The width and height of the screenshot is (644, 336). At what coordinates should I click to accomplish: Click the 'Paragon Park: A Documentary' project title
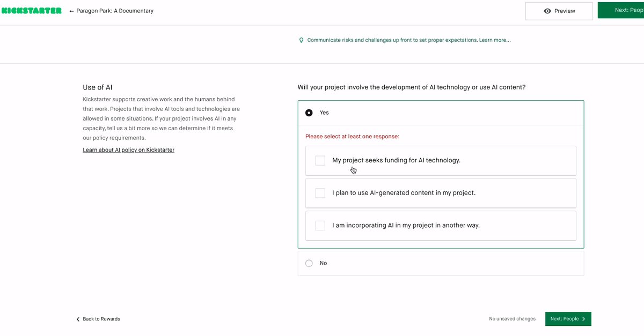115,11
